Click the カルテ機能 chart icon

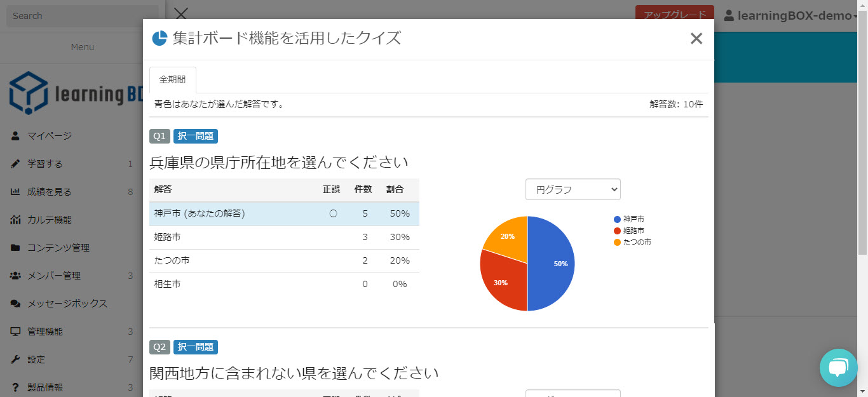point(15,220)
